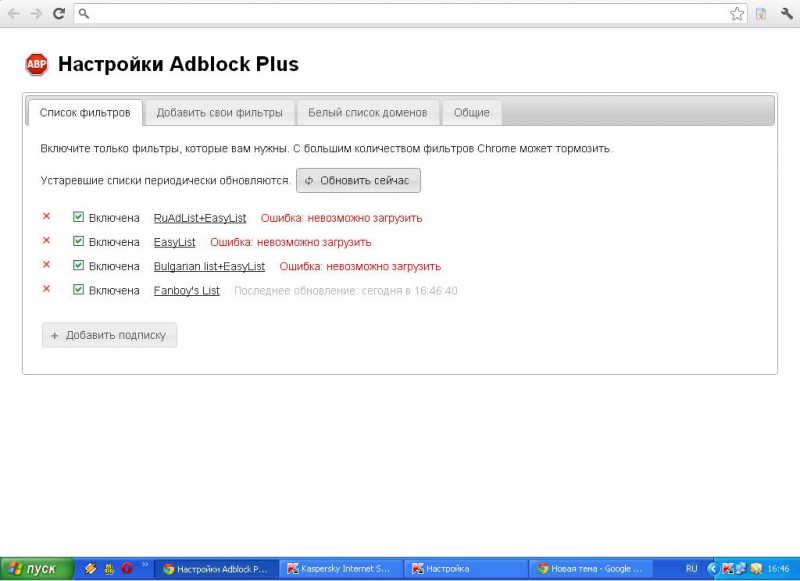This screenshot has height=581, width=800.
Task: Go to the Общие tab
Action: 471,112
